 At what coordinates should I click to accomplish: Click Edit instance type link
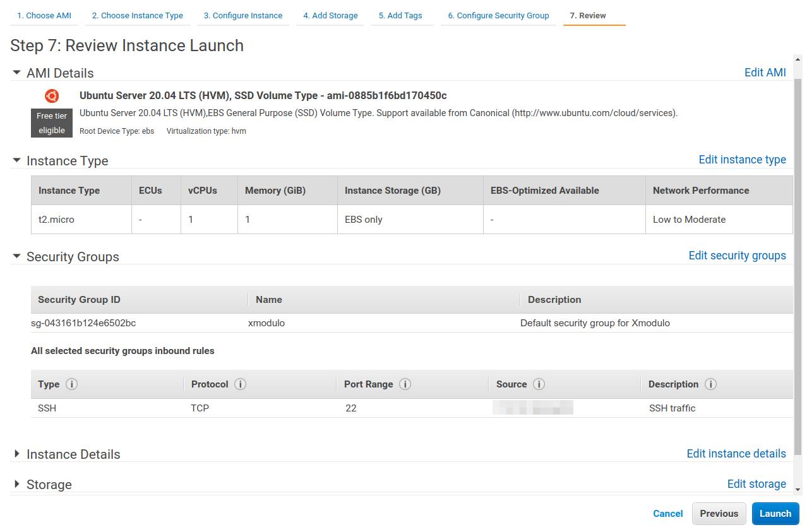tap(743, 160)
